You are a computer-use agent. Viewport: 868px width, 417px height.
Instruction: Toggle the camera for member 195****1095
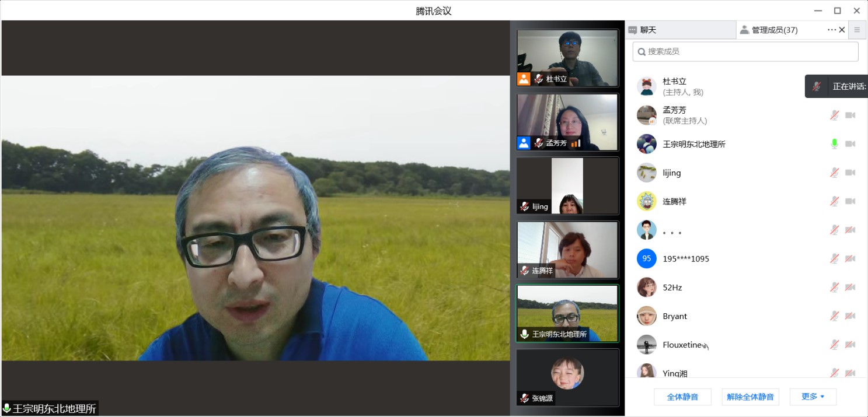pos(850,258)
